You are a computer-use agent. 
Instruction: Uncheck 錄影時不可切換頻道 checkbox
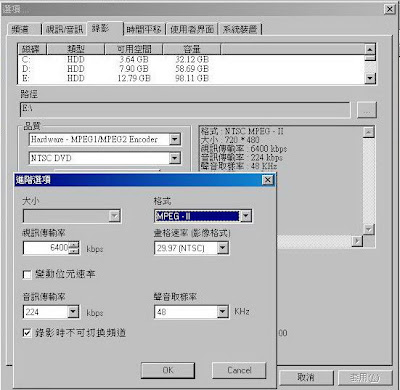point(27,333)
